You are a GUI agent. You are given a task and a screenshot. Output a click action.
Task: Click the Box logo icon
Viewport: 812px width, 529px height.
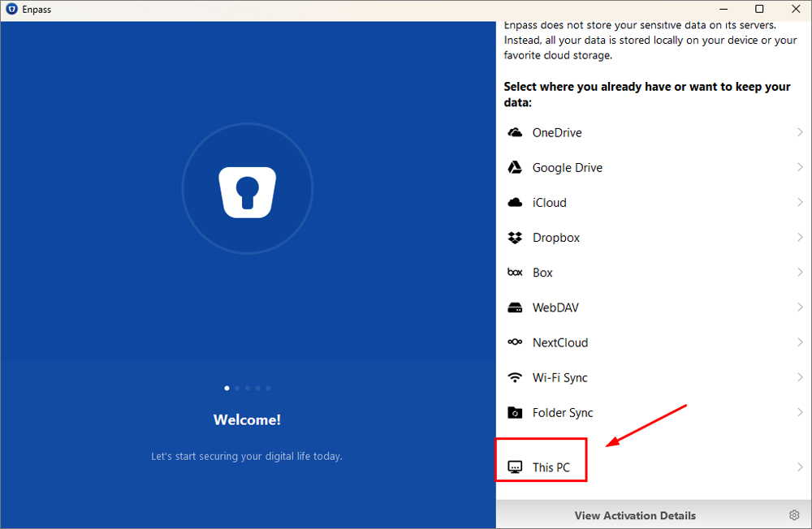pyautogui.click(x=514, y=273)
